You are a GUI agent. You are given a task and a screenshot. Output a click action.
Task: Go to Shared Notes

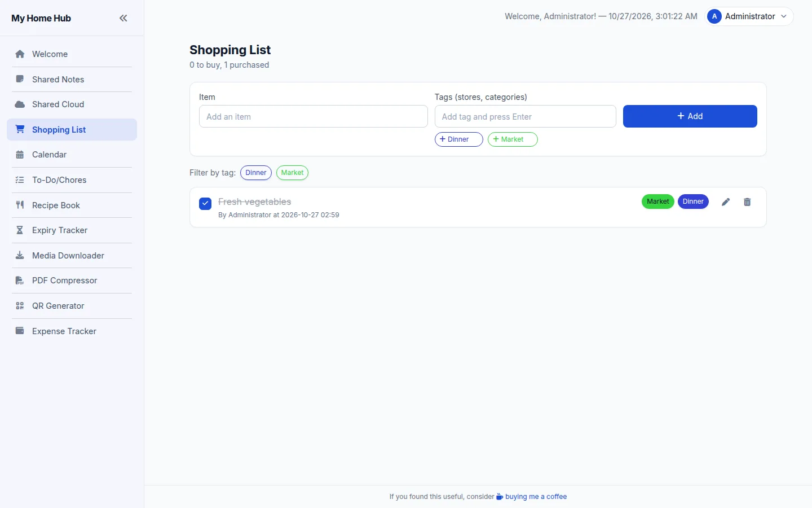coord(72,79)
